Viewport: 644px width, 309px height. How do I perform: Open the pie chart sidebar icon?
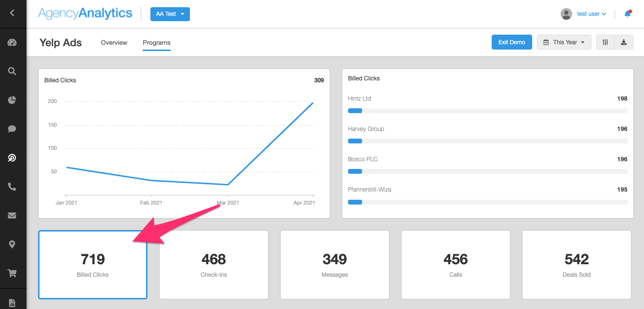tap(13, 100)
